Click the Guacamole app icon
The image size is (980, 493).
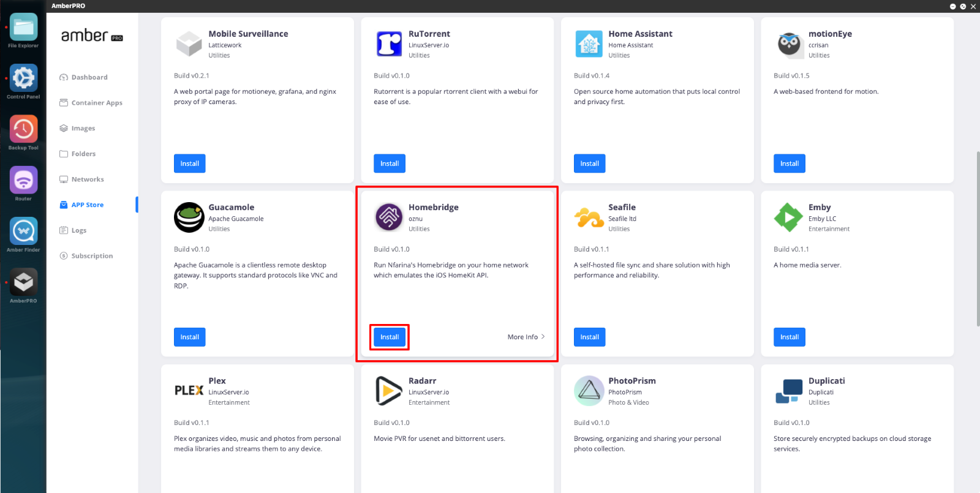[x=189, y=217]
